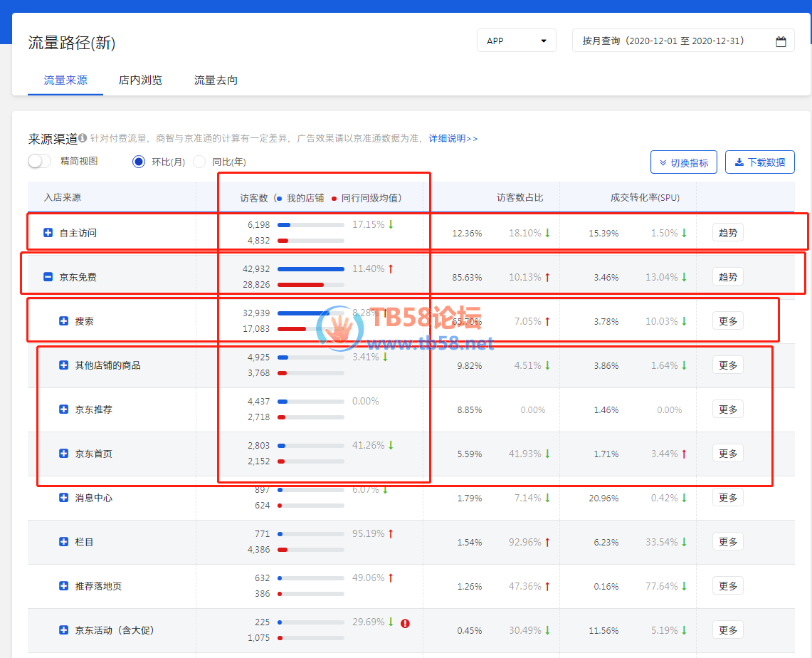Click the 85.63% visitor share value
This screenshot has height=658, width=812.
(467, 277)
